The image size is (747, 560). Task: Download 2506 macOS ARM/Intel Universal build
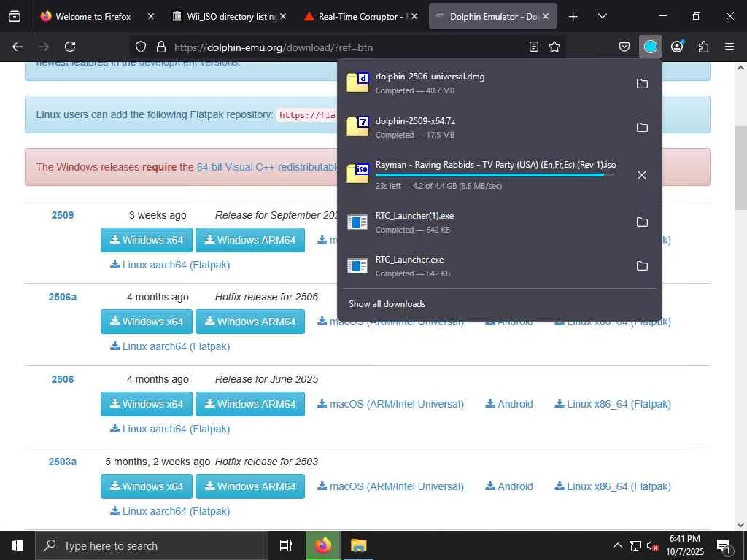(391, 404)
